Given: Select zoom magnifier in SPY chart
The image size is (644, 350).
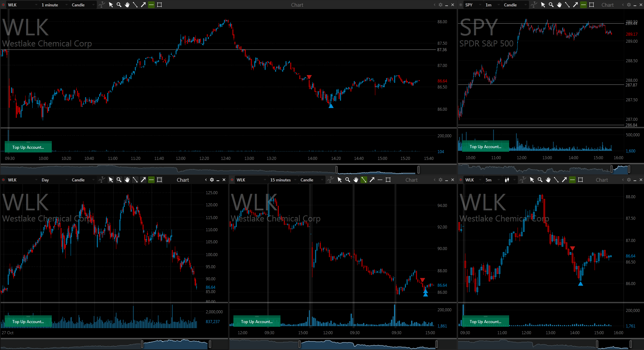Looking at the screenshot, I should 551,5.
